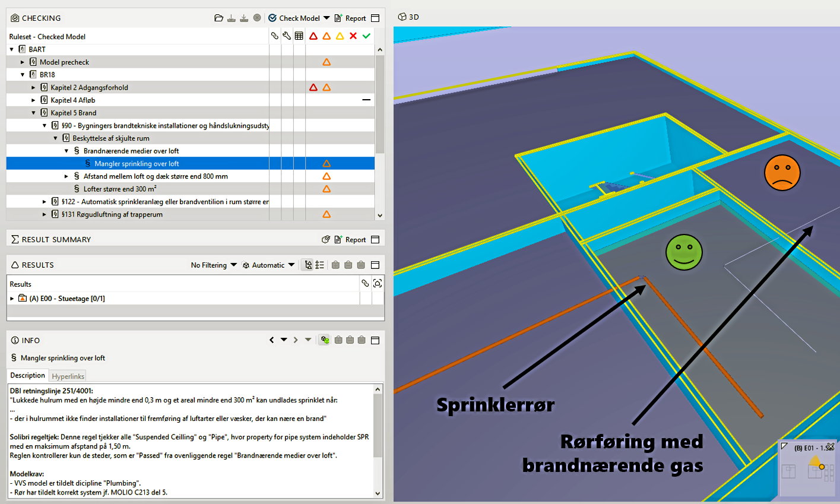
Task: Click the Report icon in Checking panel header
Action: pyautogui.click(x=338, y=18)
